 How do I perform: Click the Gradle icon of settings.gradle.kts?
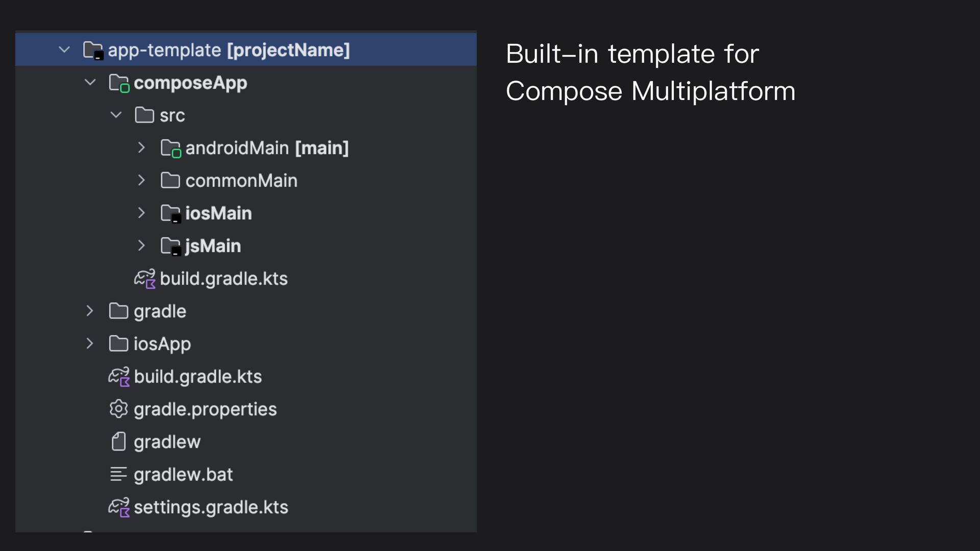click(x=119, y=508)
